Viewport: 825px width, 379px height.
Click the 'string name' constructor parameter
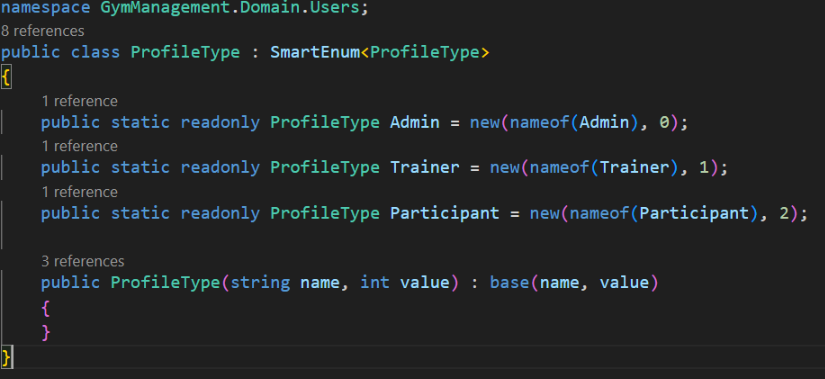285,283
